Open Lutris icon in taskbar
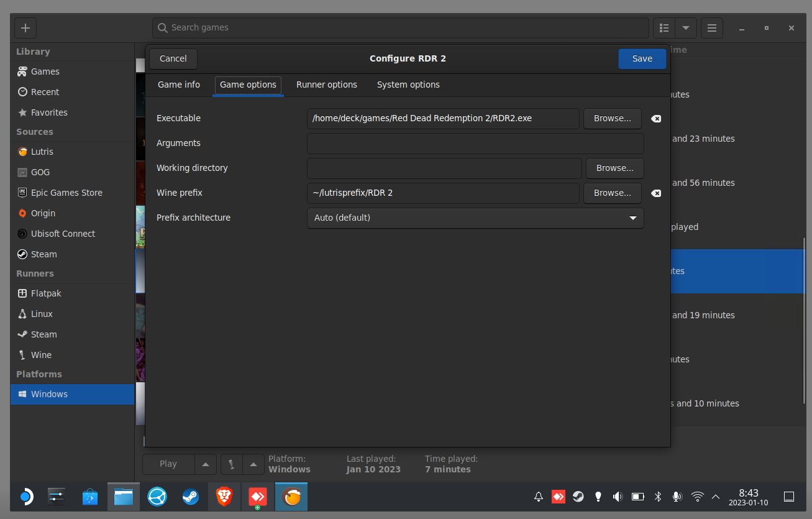The height and width of the screenshot is (519, 812). (291, 497)
